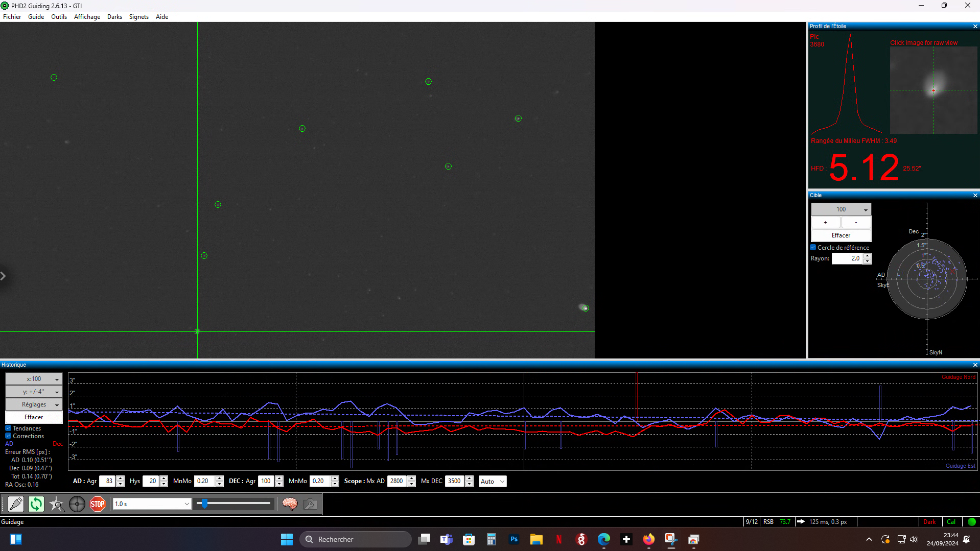
Task: Open Microsoft Edge from the taskbar
Action: pyautogui.click(x=604, y=539)
